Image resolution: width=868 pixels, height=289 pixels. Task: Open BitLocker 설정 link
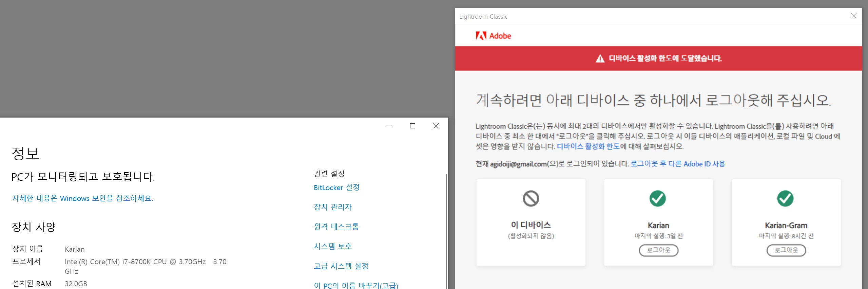pyautogui.click(x=336, y=187)
